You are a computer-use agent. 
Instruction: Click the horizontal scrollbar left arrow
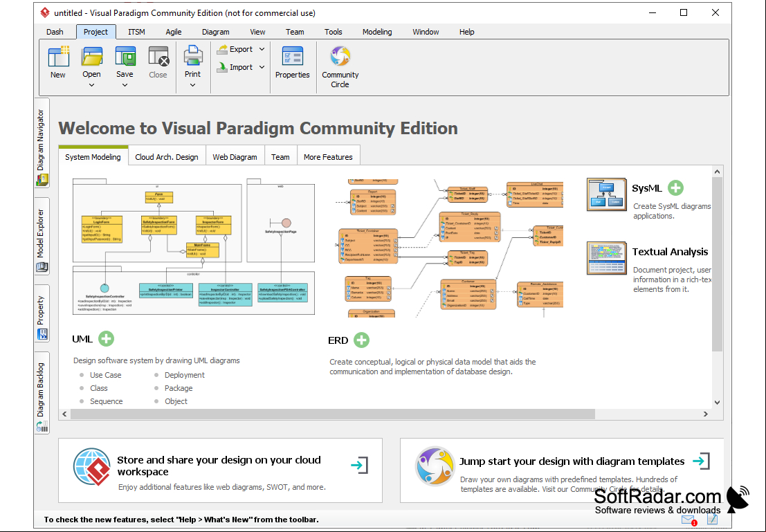pyautogui.click(x=64, y=414)
